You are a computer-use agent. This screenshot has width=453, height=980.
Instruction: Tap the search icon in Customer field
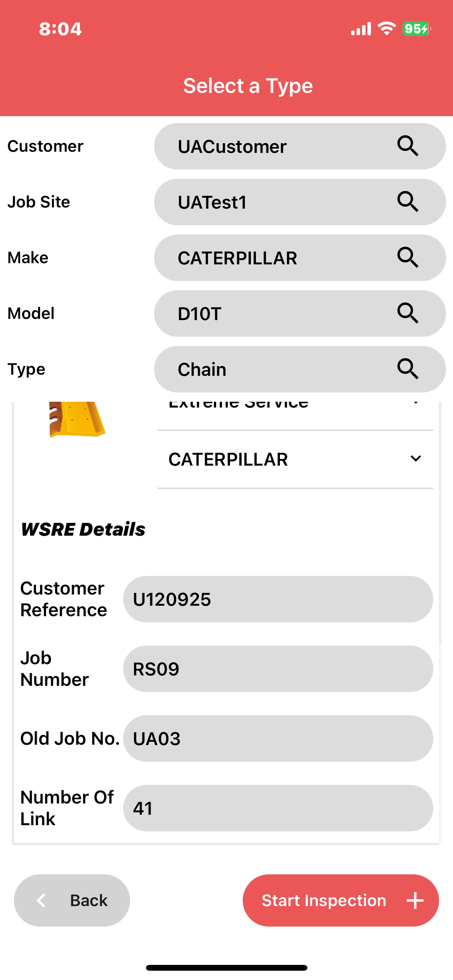(408, 146)
